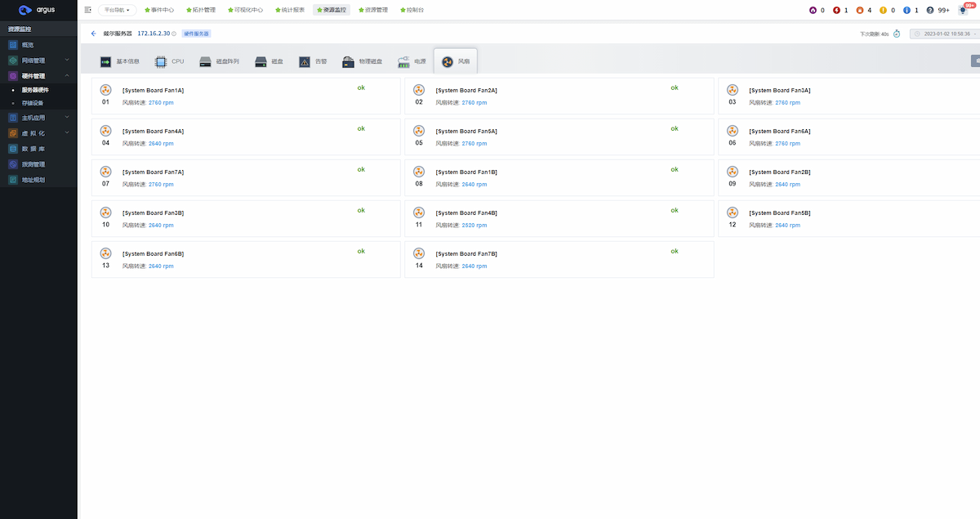This screenshot has width=980, height=519.
Task: Open the 2023-01-02 date time picker
Action: point(945,34)
